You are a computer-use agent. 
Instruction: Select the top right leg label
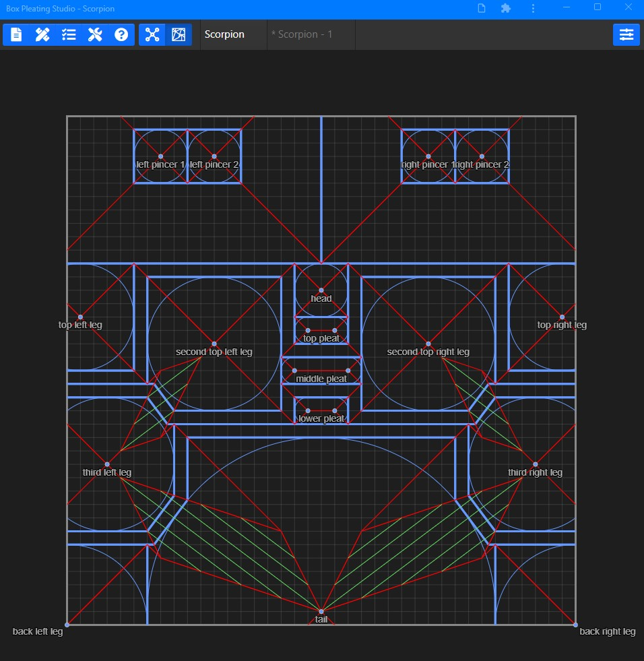(x=562, y=325)
